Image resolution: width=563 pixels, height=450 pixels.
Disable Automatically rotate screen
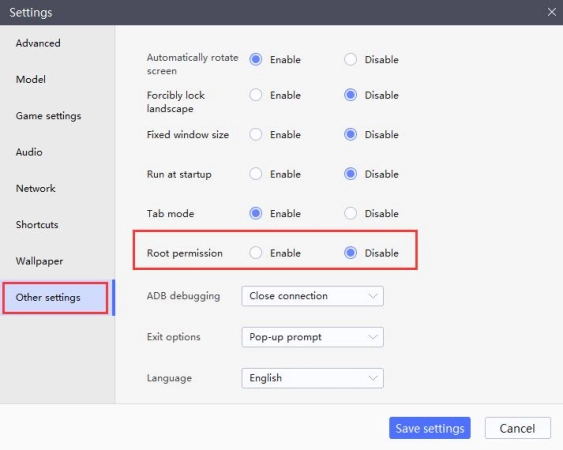coord(350,59)
